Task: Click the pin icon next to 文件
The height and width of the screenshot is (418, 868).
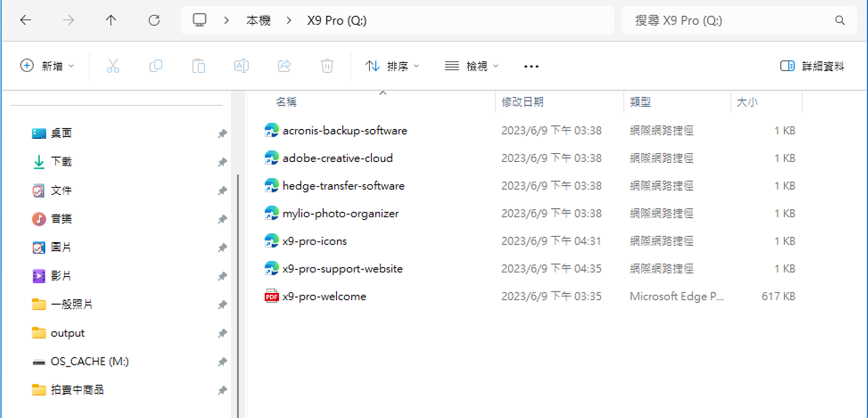Action: point(222,190)
